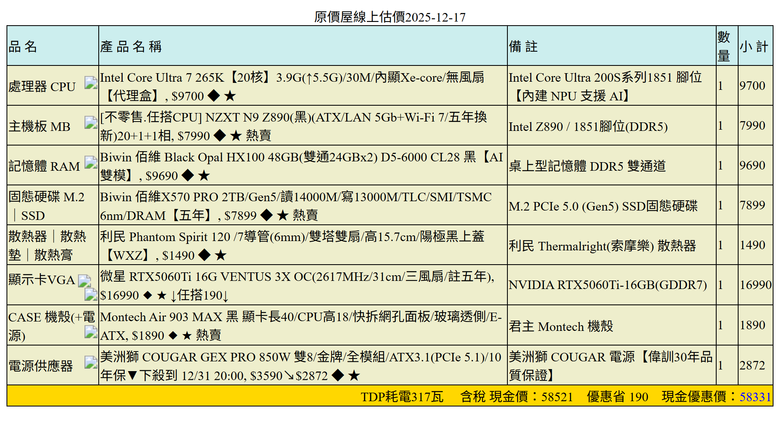
Task: Click the 備註 column header
Action: [x=523, y=47]
